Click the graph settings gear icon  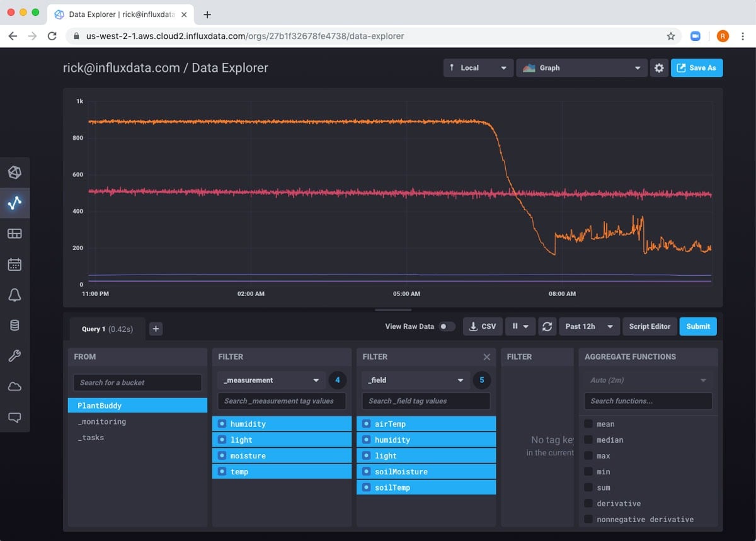click(x=659, y=68)
